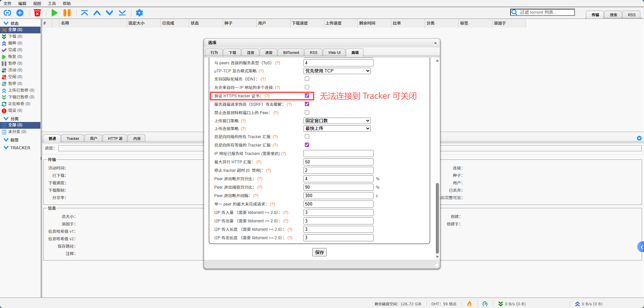
Task: Open the μTP-TCP 混合模式策略 dropdown
Action: [337, 71]
